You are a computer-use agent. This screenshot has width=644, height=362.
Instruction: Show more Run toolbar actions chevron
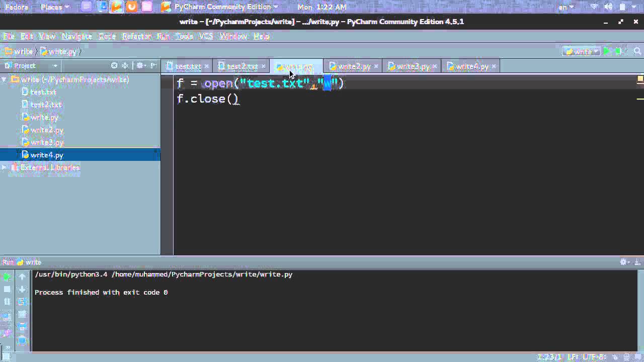(7, 346)
